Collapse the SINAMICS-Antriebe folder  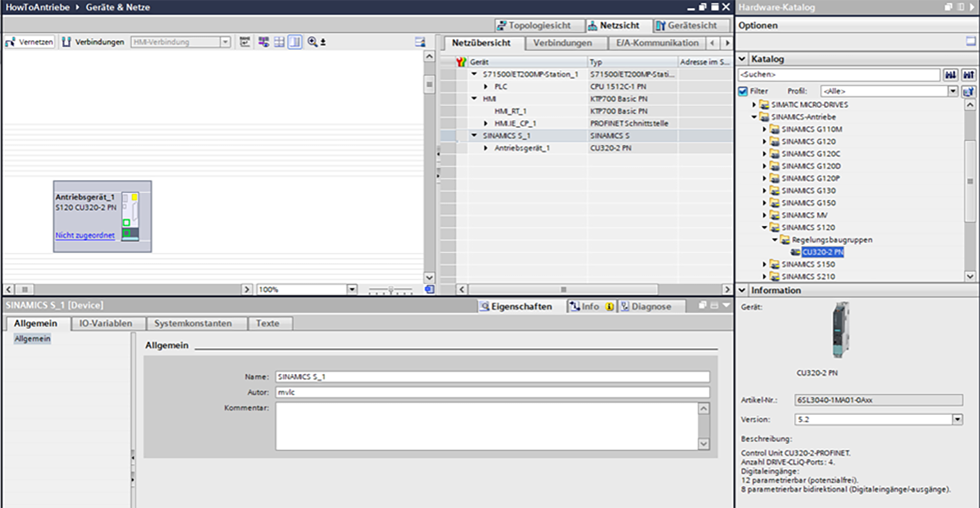[x=754, y=117]
